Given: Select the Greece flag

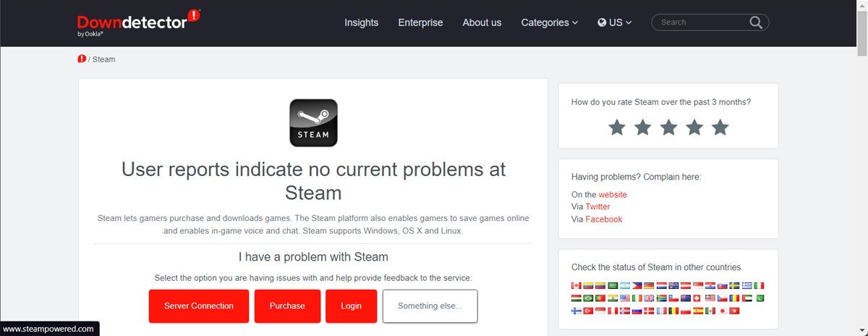Looking at the screenshot, I should [x=747, y=286].
